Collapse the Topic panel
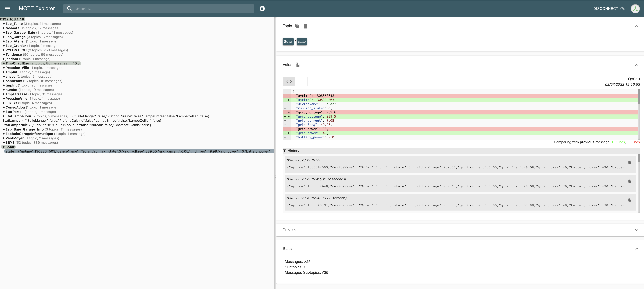The height and width of the screenshot is (289, 644). pyautogui.click(x=636, y=26)
